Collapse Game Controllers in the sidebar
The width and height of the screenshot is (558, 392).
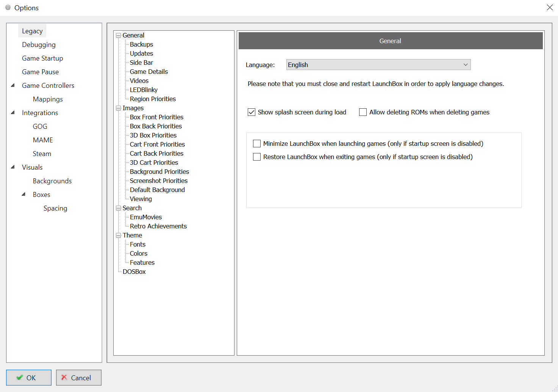point(13,85)
